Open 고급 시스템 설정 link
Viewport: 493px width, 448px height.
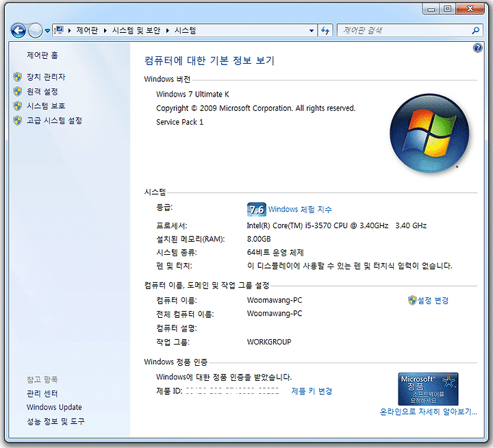tap(54, 121)
